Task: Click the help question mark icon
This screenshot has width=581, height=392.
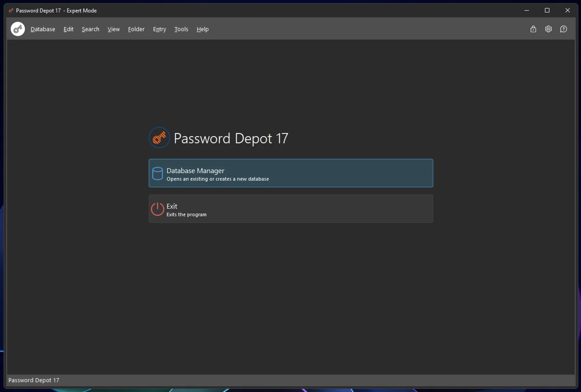Action: point(563,29)
